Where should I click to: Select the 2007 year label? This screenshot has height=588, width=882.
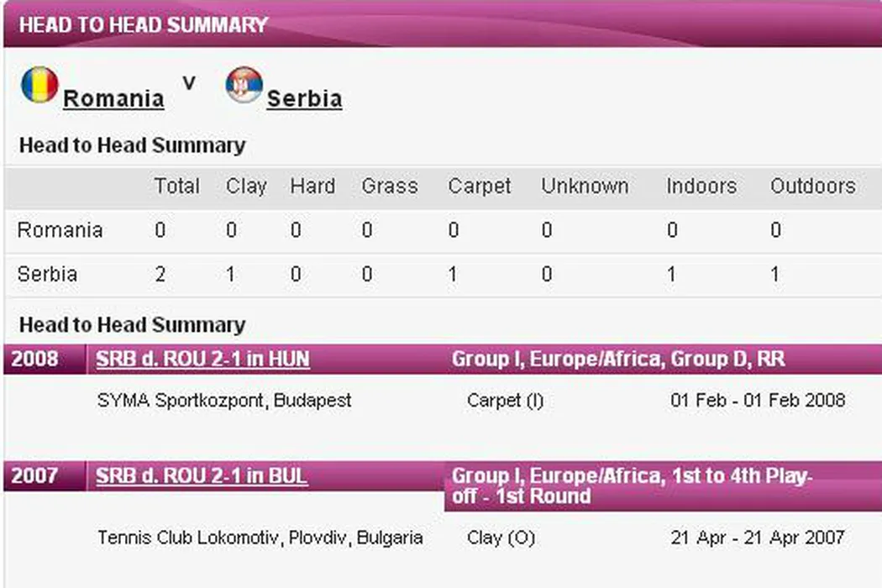tap(35, 476)
